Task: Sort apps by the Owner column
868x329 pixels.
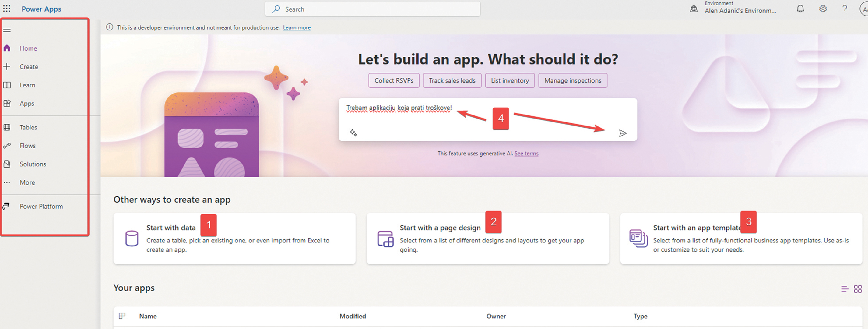Action: (x=496, y=316)
